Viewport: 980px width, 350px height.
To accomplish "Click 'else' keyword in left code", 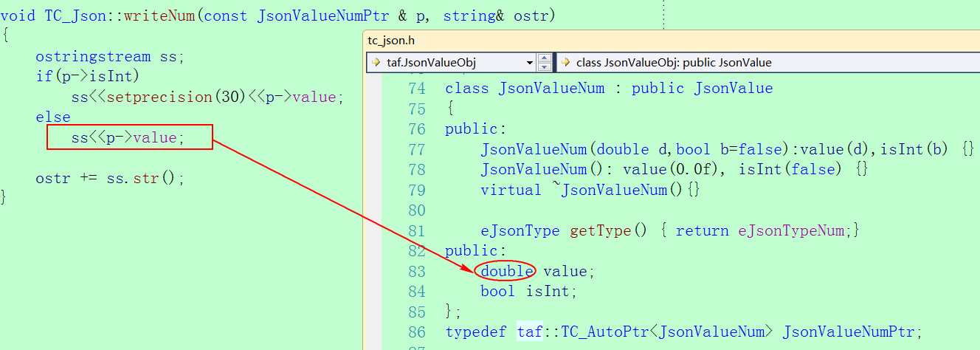I will tap(53, 117).
